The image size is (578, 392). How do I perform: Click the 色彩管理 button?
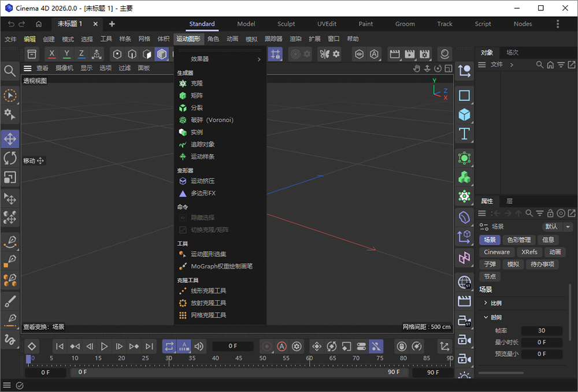pyautogui.click(x=518, y=240)
